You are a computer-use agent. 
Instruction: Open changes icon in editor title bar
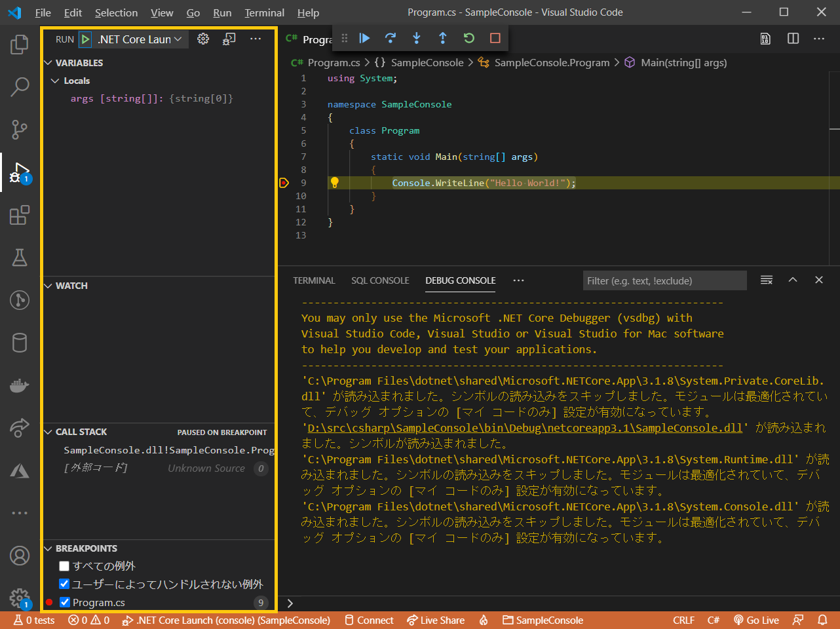point(765,39)
